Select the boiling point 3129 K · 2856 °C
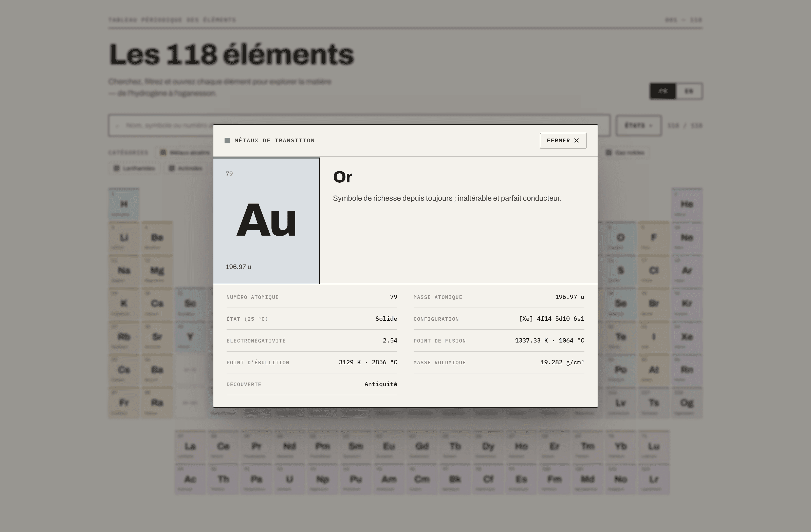The width and height of the screenshot is (811, 532). 368,362
